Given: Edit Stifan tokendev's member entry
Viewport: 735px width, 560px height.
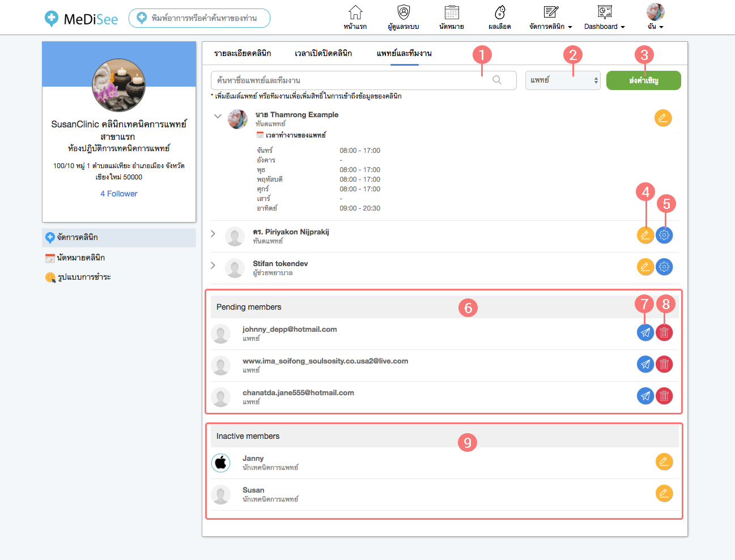Looking at the screenshot, I should (x=645, y=267).
